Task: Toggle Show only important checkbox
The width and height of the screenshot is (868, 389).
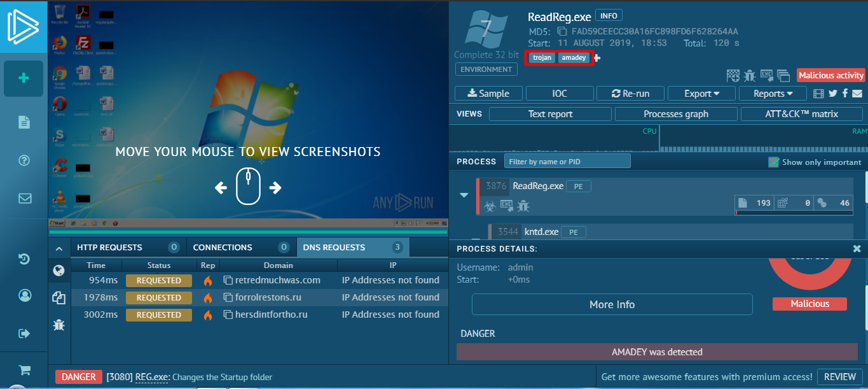Action: (774, 162)
